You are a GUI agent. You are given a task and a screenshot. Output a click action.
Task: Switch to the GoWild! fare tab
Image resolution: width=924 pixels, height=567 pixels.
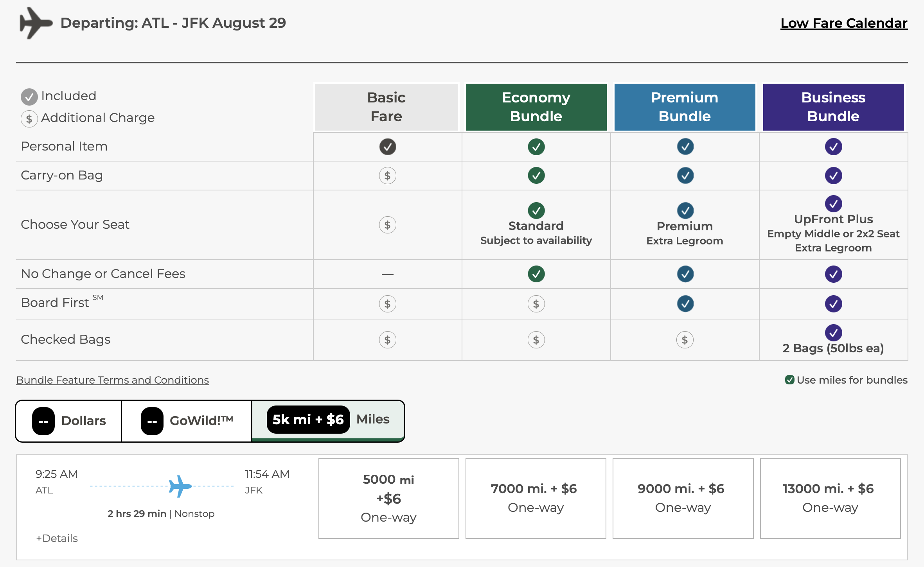point(187,421)
